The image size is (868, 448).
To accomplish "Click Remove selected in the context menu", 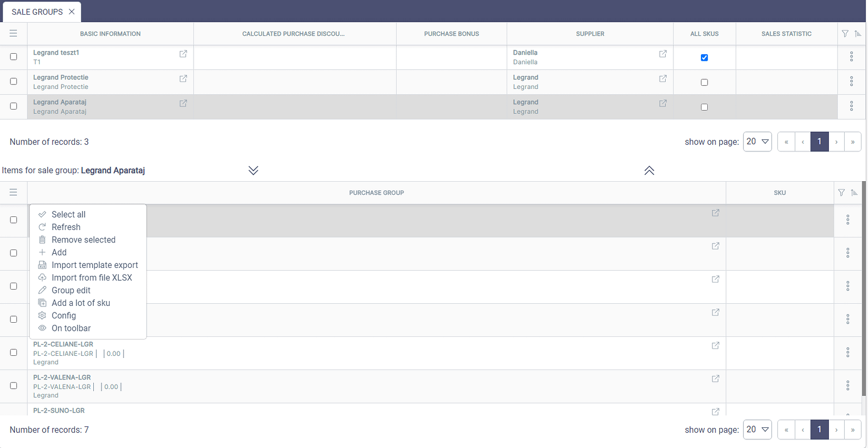I will click(x=84, y=240).
